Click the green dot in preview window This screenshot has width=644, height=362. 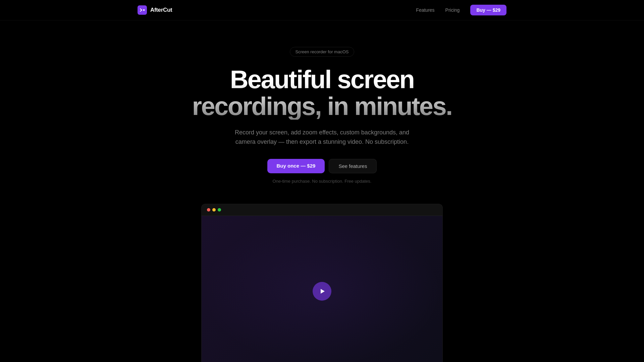pyautogui.click(x=219, y=210)
